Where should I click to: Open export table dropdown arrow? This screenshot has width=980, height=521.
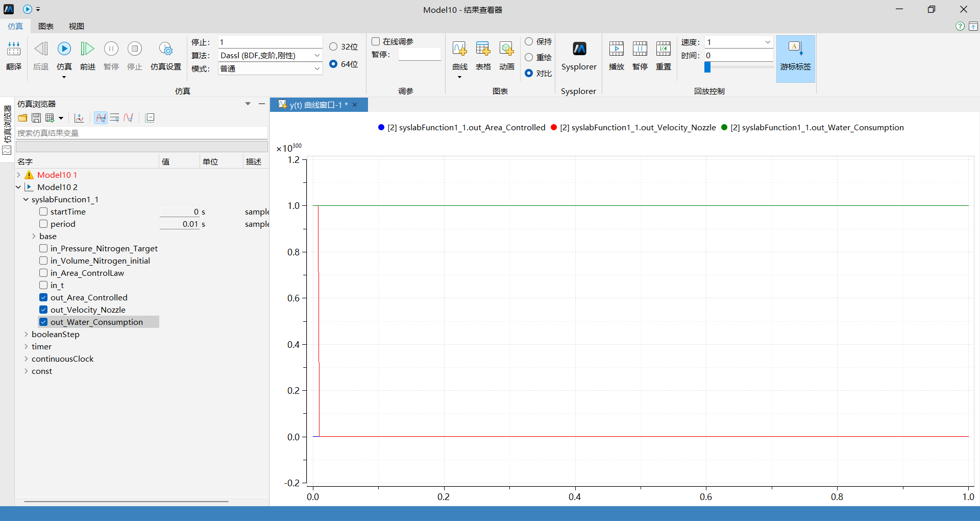pyautogui.click(x=61, y=118)
